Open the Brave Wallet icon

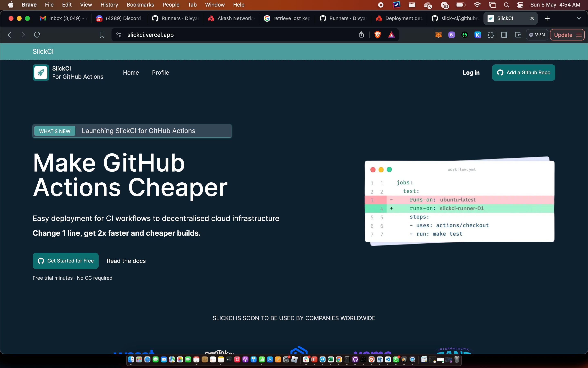[518, 35]
